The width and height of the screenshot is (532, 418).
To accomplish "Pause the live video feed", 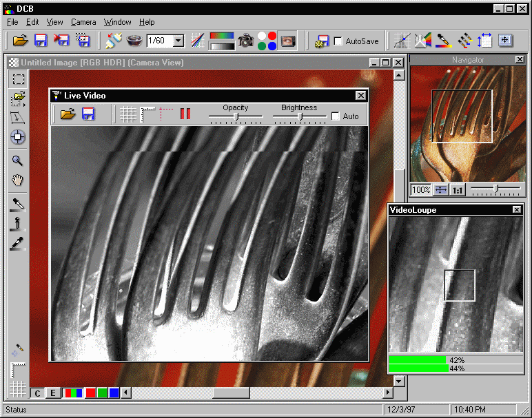I will (185, 114).
